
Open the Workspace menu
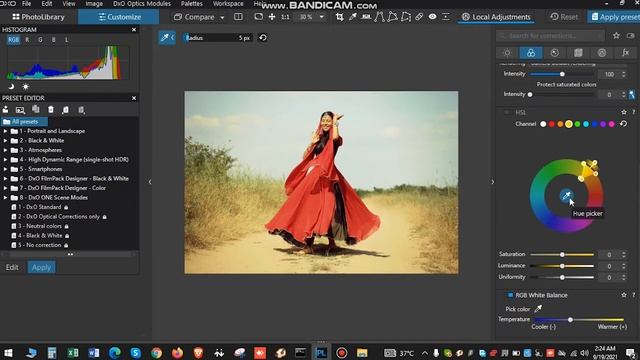[228, 4]
